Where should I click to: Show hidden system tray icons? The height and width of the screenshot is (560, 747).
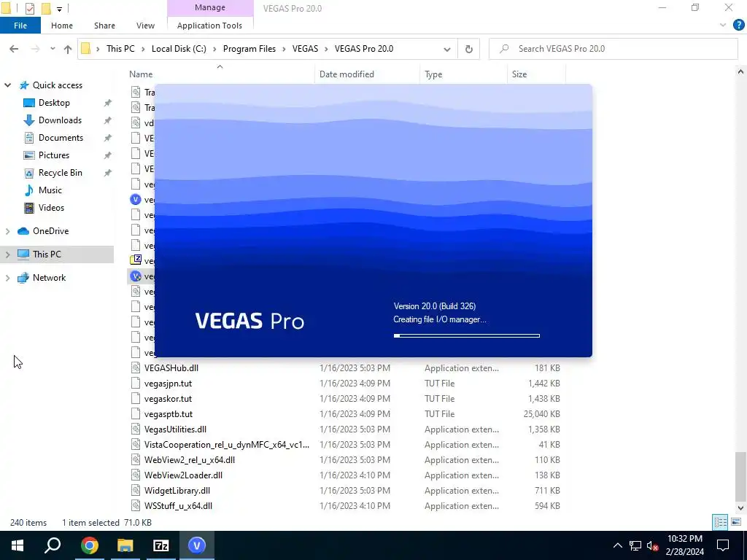[x=617, y=545]
